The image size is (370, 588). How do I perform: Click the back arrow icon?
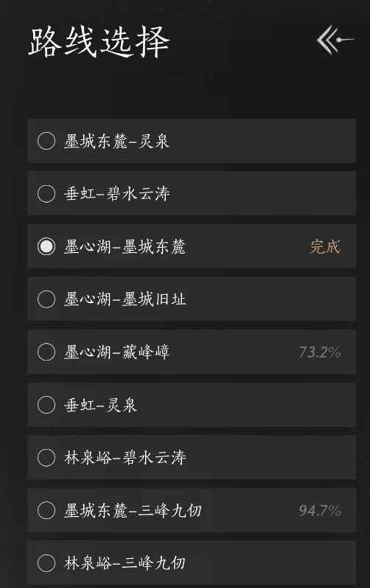tap(335, 40)
